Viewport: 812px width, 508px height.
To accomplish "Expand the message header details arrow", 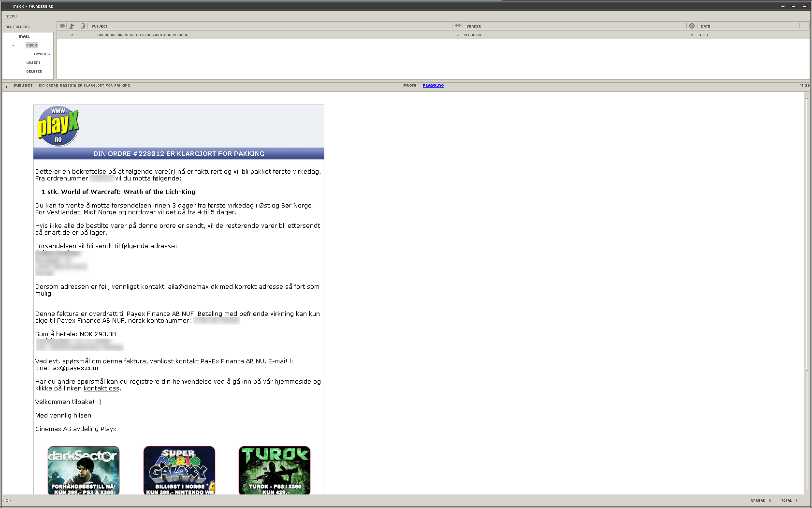I will click(x=7, y=86).
